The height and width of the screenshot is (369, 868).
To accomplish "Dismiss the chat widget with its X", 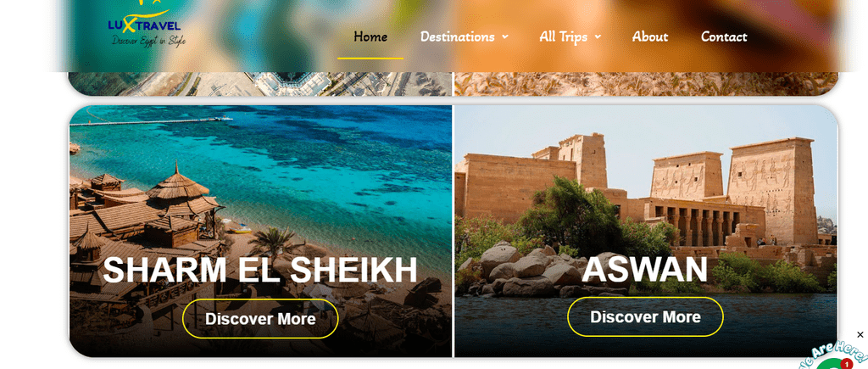I will [x=860, y=335].
